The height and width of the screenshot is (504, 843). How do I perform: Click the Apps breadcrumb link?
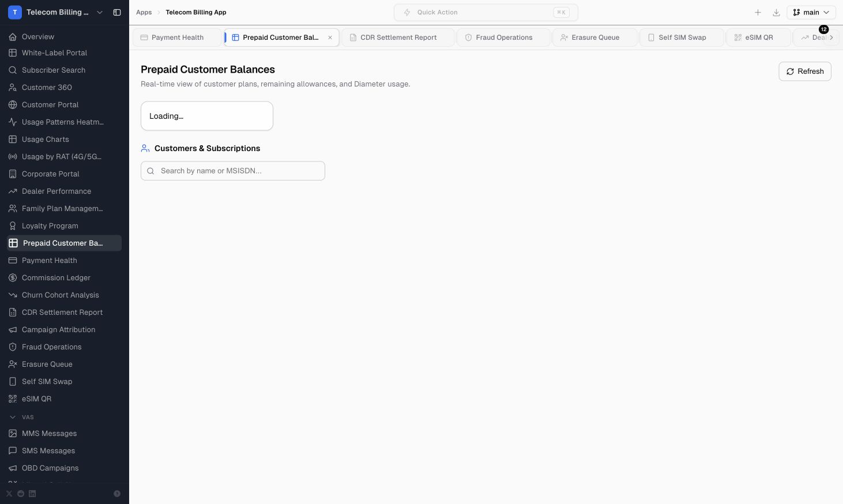[x=144, y=12]
